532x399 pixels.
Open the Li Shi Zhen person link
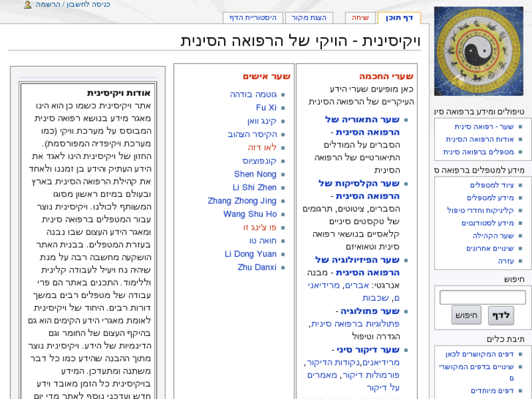(x=255, y=187)
